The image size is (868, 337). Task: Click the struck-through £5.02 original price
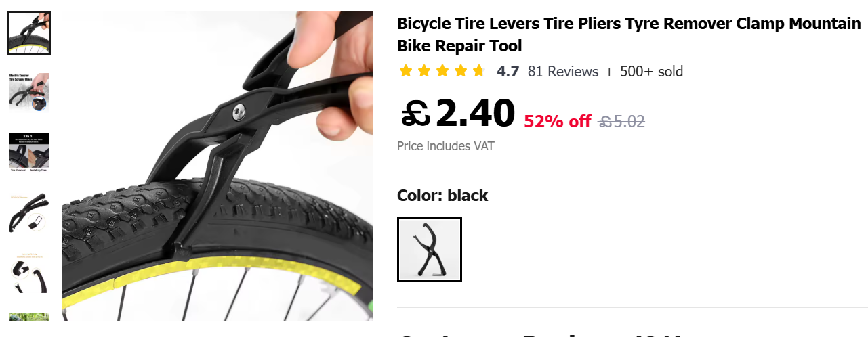(x=621, y=122)
